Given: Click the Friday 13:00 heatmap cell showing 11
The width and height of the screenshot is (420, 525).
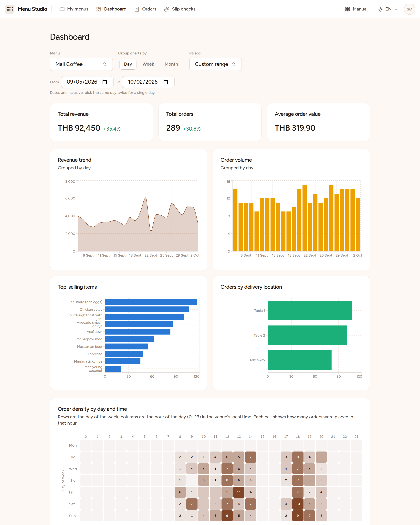Looking at the screenshot, I should (239, 492).
